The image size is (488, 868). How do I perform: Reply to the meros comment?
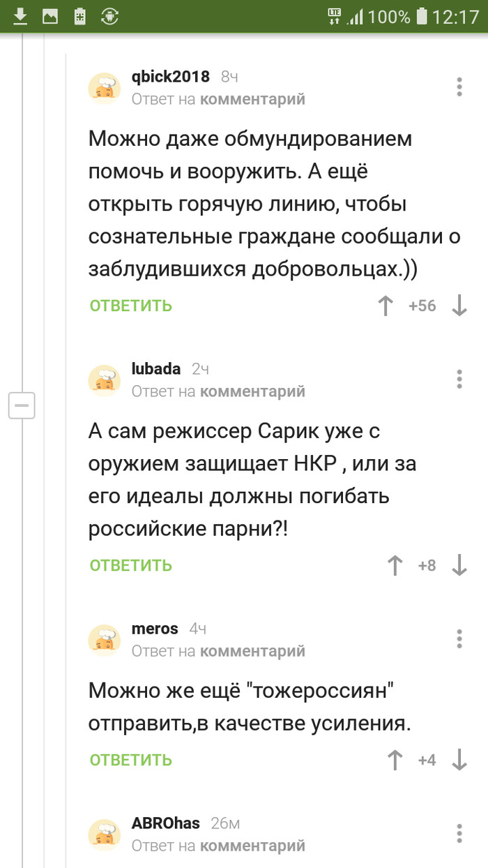point(131,760)
